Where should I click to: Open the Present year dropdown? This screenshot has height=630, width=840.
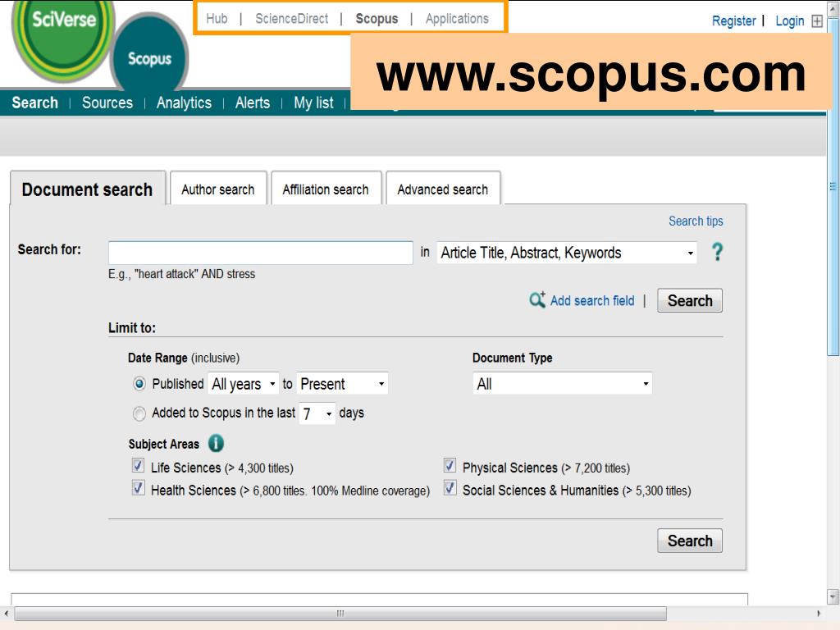[x=342, y=384]
